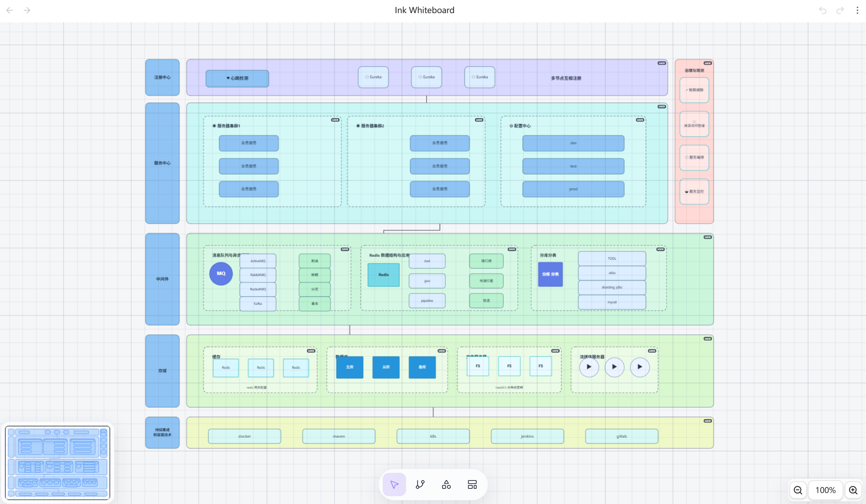Screen dimensions: 866x504
Task: Select the docker box
Action: point(244,436)
